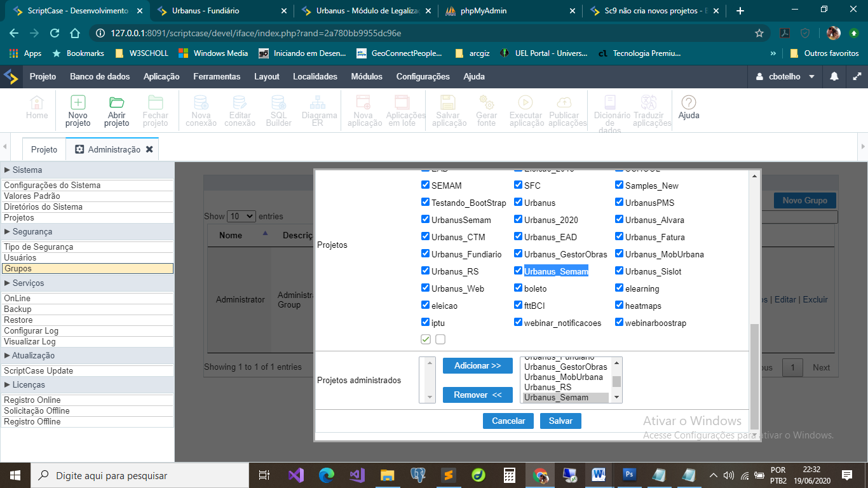Click the Cancelar button

(x=508, y=421)
